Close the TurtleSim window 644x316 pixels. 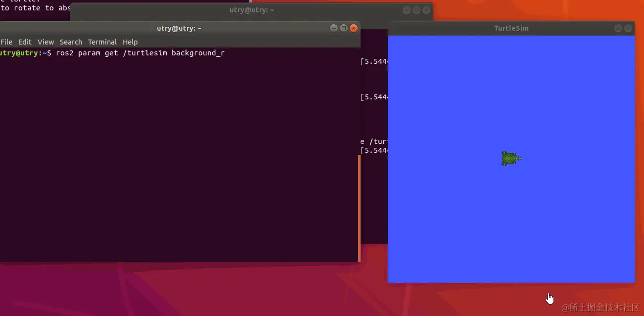[628, 28]
